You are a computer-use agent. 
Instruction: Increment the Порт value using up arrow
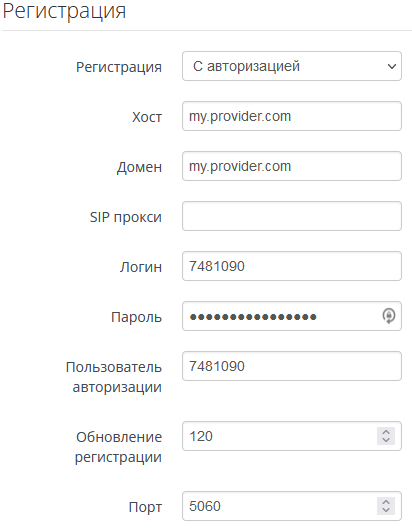coord(386,502)
